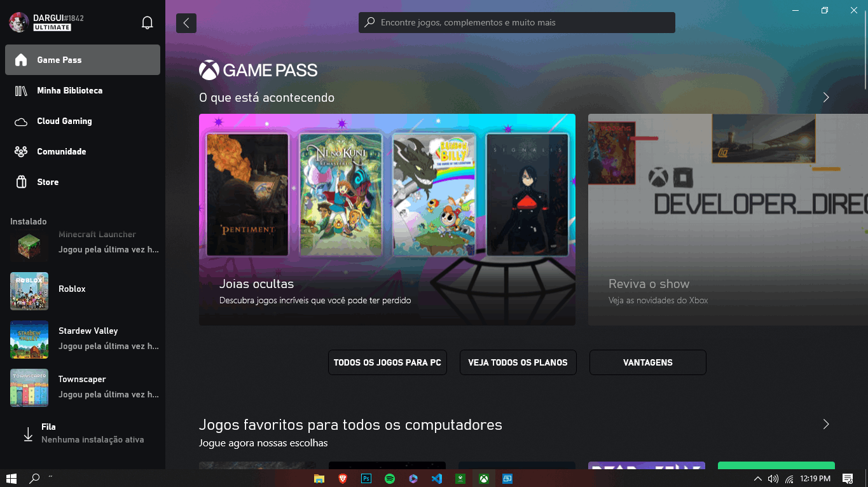This screenshot has width=868, height=487.
Task: Click Jogos favoritos para todos os computadores heading
Action: tap(350, 425)
